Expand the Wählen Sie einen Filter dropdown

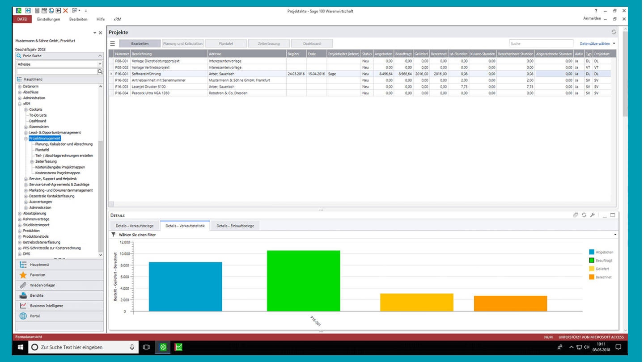coord(614,234)
